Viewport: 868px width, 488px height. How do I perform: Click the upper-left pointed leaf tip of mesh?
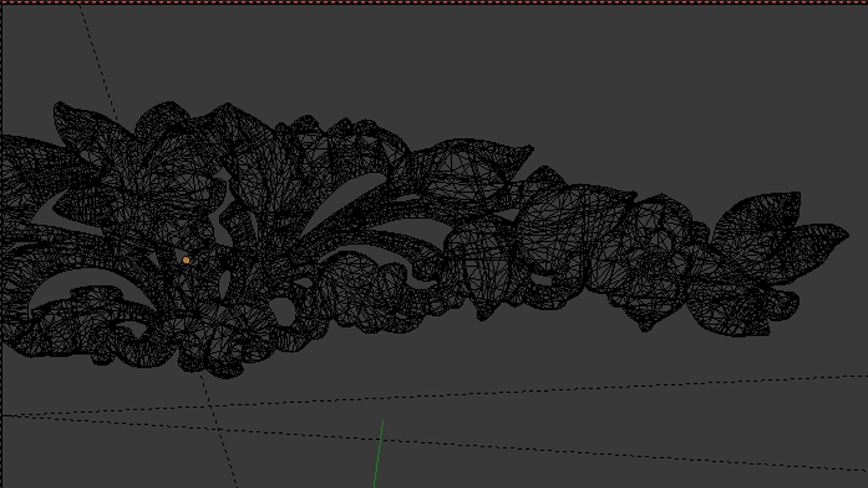(58, 106)
